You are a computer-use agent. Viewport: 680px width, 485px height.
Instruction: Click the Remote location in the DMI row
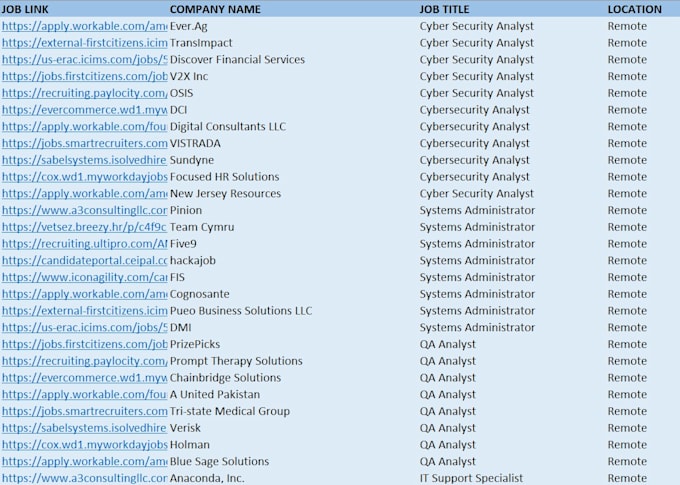tap(627, 328)
